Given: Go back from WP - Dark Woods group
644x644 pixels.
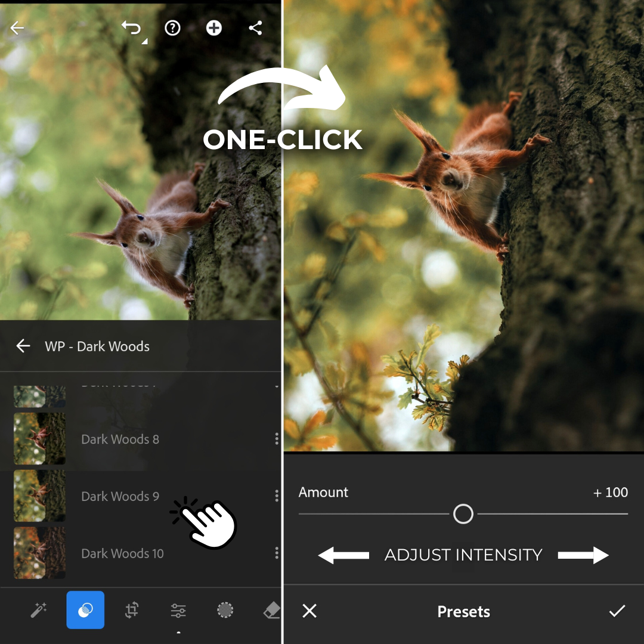Looking at the screenshot, I should (23, 346).
